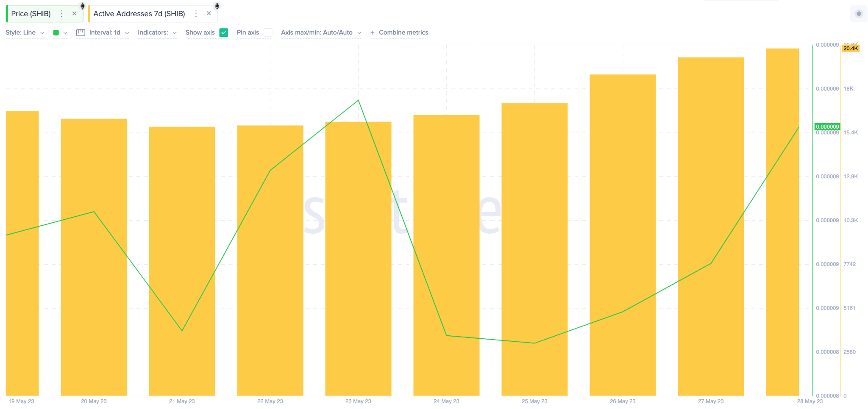Open Price (SHIB) metric options menu
Image resolution: width=868 pixels, height=409 pixels.
point(61,14)
